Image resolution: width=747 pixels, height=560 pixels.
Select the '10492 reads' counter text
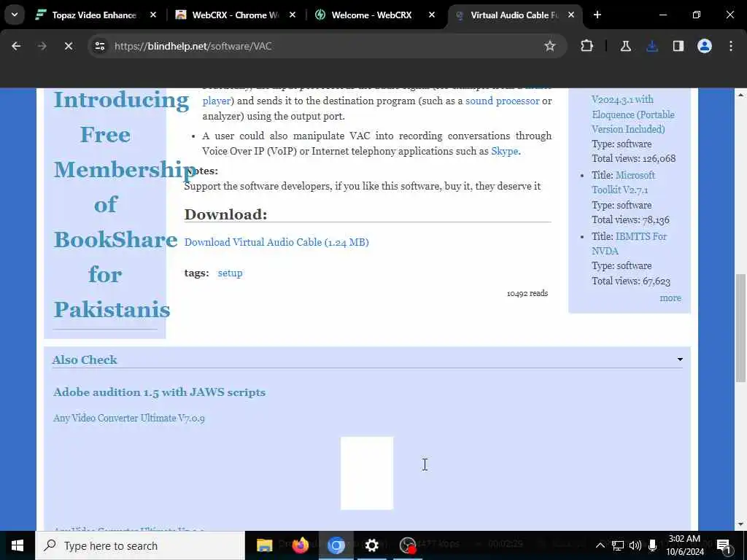527,293
